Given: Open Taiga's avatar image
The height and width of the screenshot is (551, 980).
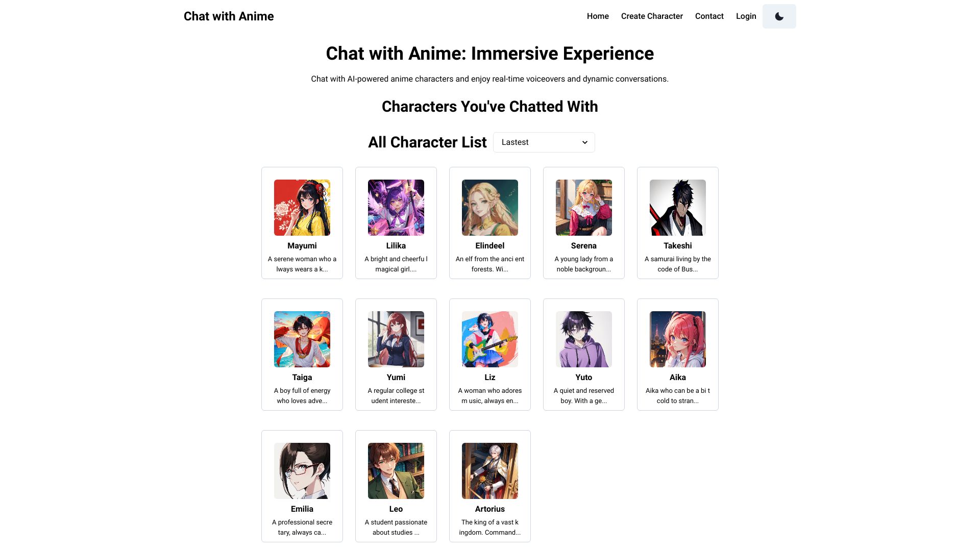Looking at the screenshot, I should pos(302,339).
